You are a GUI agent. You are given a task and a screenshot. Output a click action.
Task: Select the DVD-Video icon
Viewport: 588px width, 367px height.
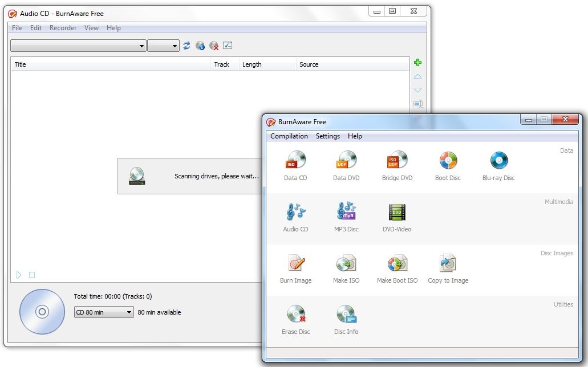click(397, 217)
